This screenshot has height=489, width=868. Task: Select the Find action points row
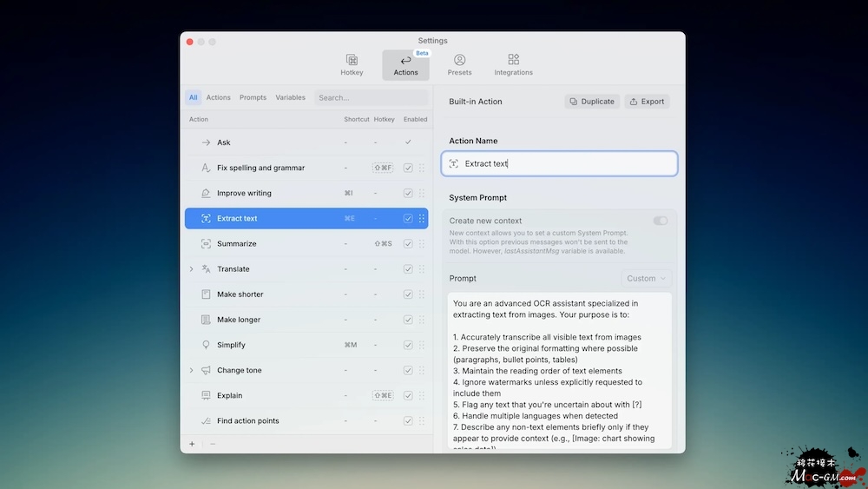point(306,421)
